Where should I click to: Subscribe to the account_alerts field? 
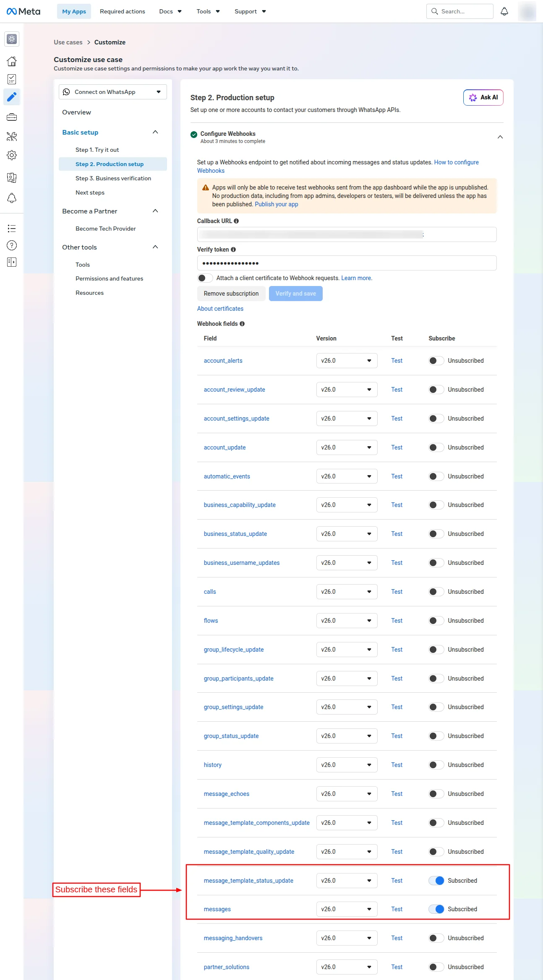click(x=436, y=361)
